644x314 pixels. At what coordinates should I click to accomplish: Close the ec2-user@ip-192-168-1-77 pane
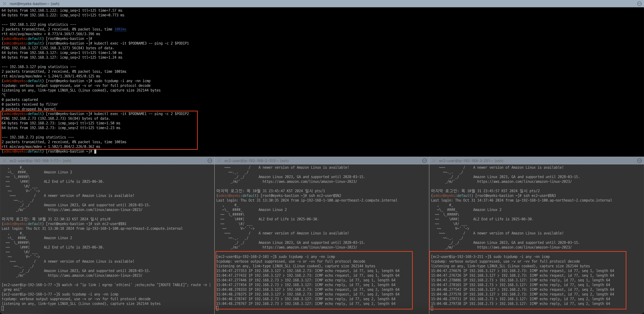(x=4, y=161)
